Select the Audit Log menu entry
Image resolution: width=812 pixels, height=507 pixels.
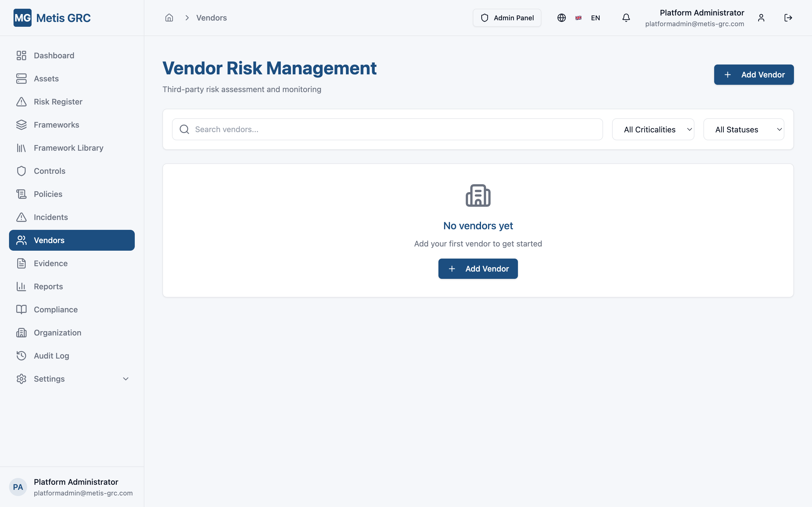[x=51, y=355]
